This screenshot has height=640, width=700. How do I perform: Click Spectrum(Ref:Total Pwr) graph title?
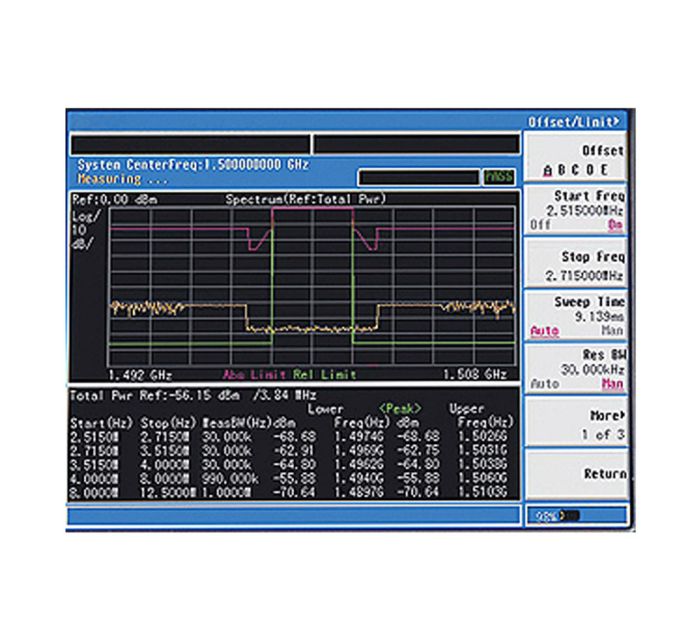(x=306, y=199)
